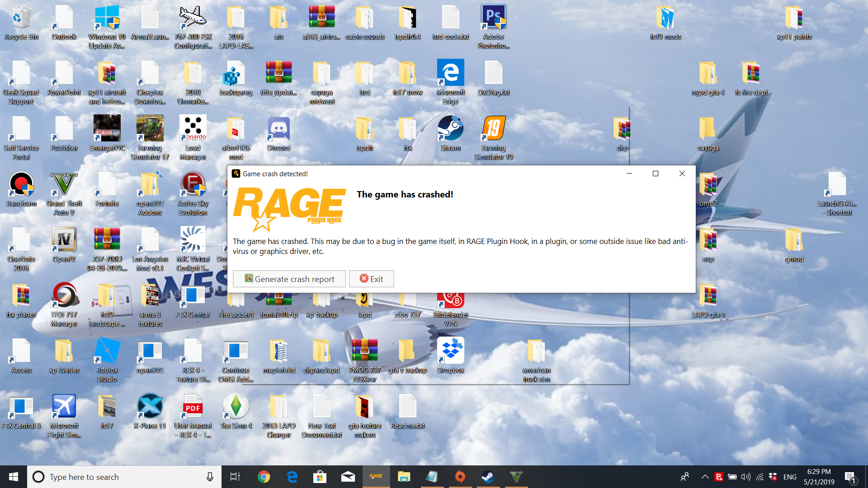Viewport: 868px width, 488px height.
Task: Click RAGE Plugin Hook in the taskbar
Action: point(376,476)
